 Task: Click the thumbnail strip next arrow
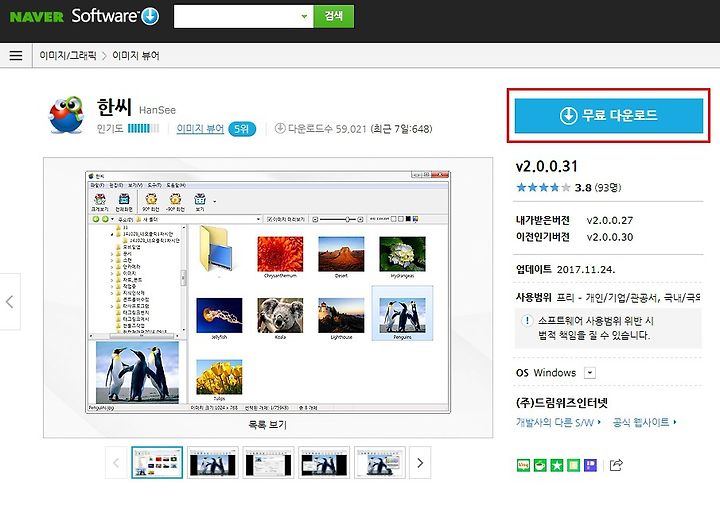420,463
